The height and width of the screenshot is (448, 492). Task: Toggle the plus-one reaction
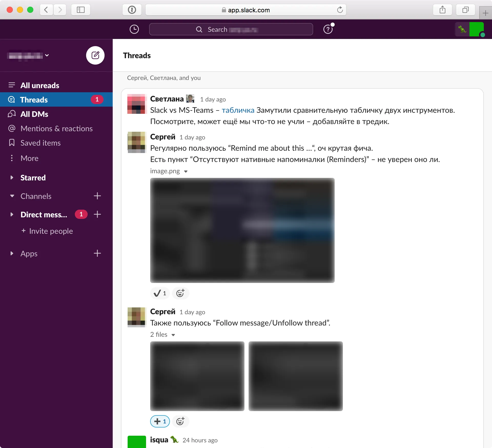tap(160, 421)
